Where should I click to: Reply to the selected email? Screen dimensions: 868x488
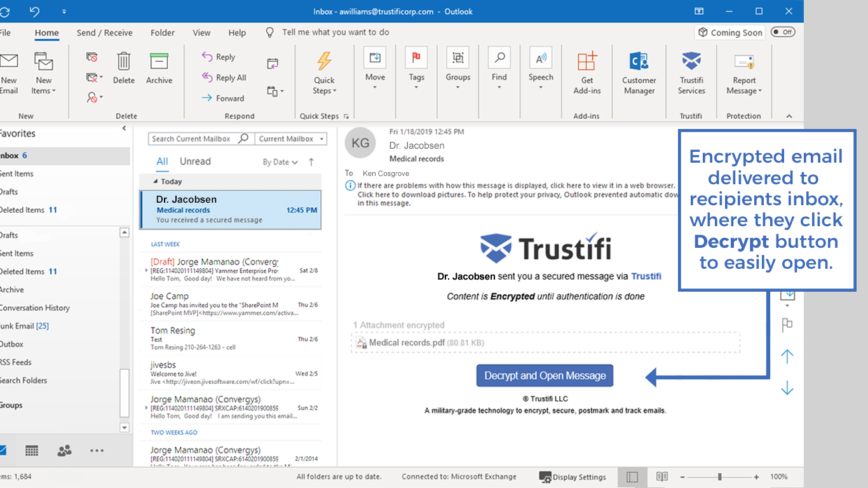coord(219,57)
